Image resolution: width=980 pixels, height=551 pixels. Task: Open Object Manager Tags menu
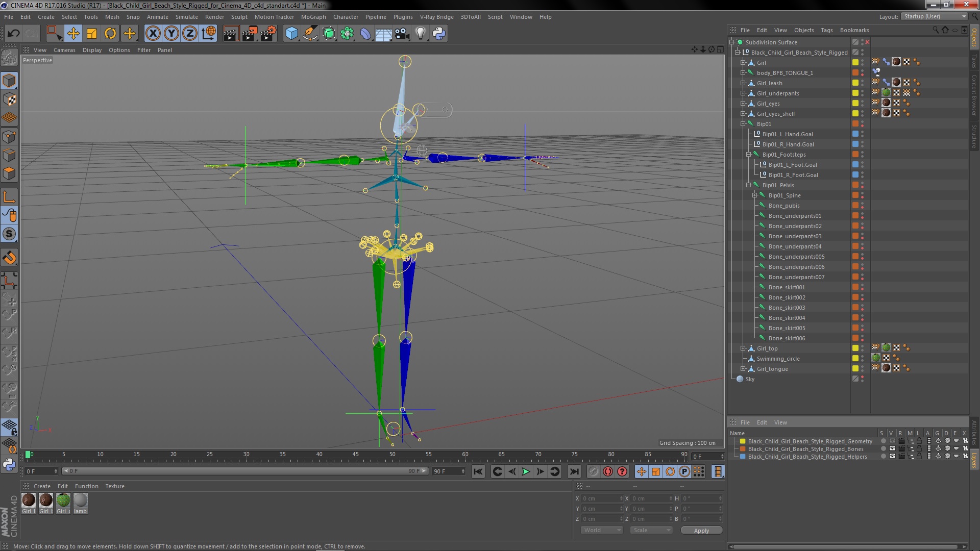point(826,30)
